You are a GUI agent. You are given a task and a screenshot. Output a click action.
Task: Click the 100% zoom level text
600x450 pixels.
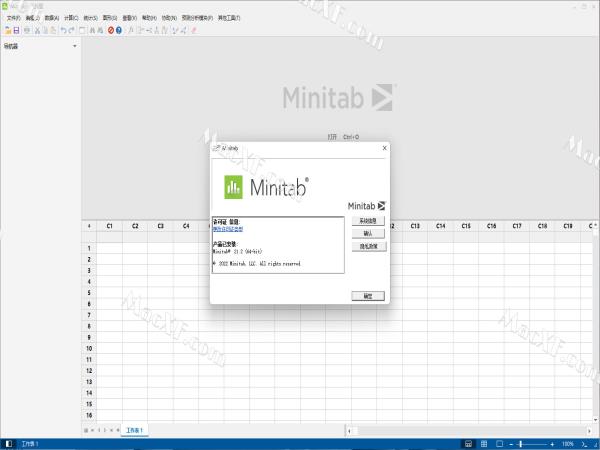[568, 444]
